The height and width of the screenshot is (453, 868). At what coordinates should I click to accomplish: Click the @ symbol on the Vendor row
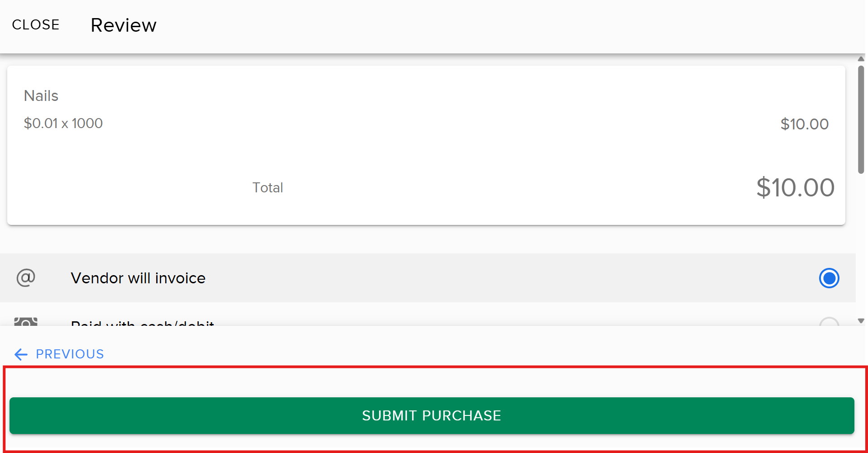(x=25, y=278)
